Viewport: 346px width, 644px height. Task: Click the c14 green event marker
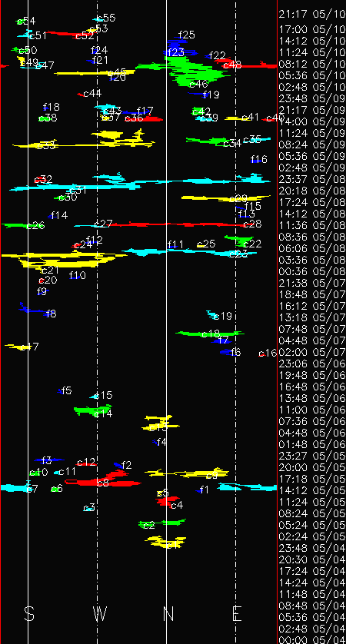click(92, 410)
